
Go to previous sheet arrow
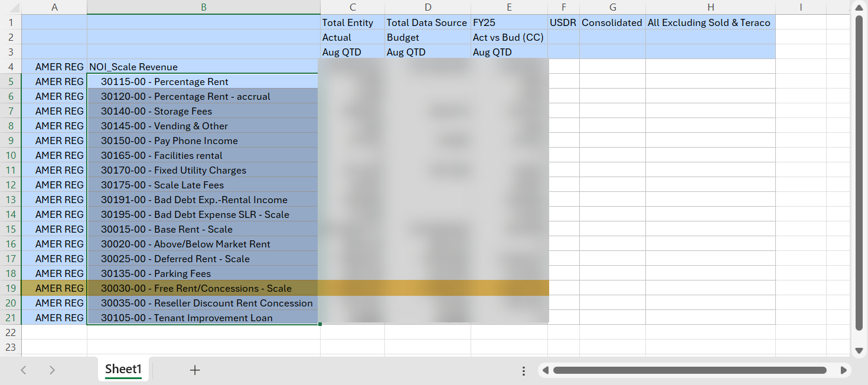24,370
